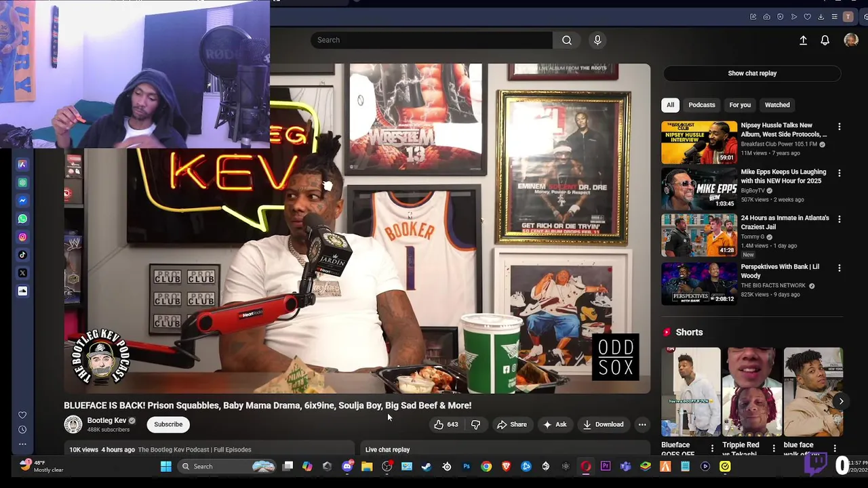Open Discord from the taskbar
Viewport: 868px width, 488px height.
[x=347, y=466]
